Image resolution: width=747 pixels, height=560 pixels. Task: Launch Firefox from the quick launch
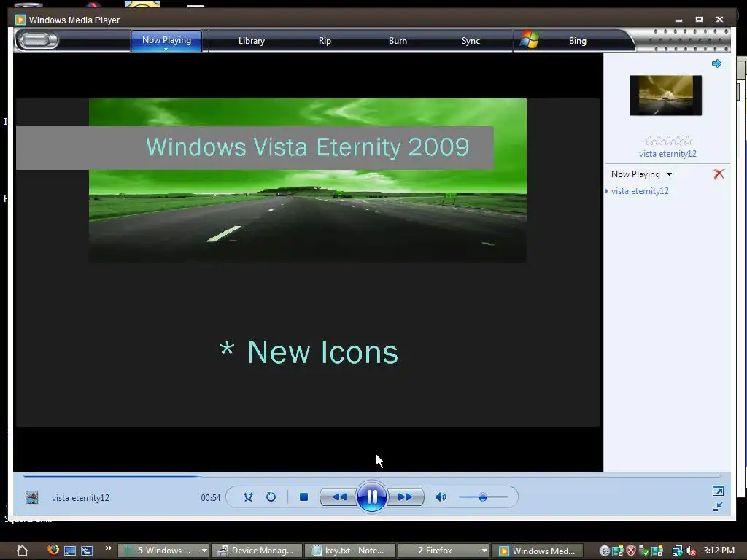pyautogui.click(x=53, y=550)
